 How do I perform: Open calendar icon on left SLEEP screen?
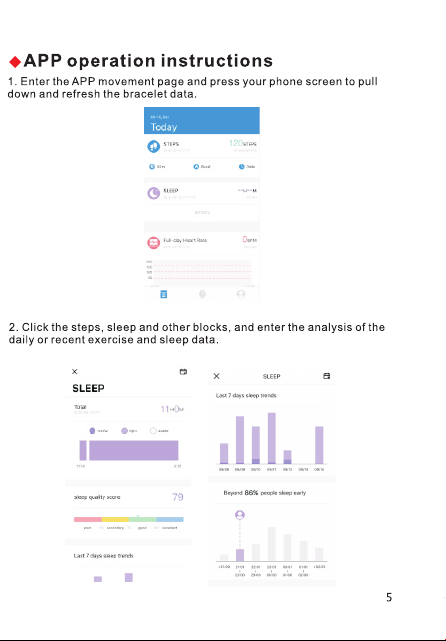(x=183, y=371)
